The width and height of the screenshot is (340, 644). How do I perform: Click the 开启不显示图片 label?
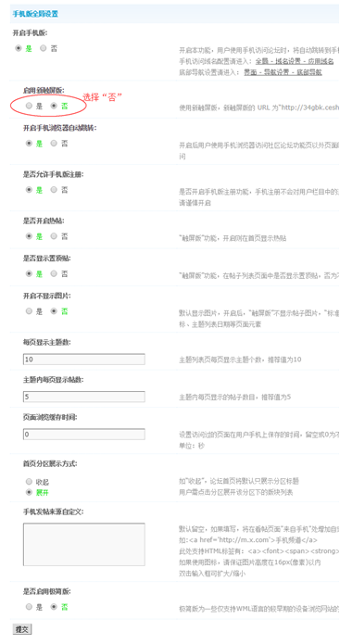tap(47, 296)
